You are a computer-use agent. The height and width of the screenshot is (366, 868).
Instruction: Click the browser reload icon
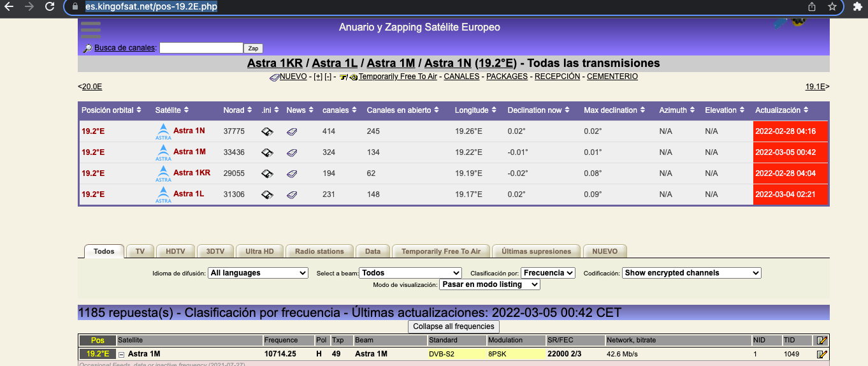(50, 7)
